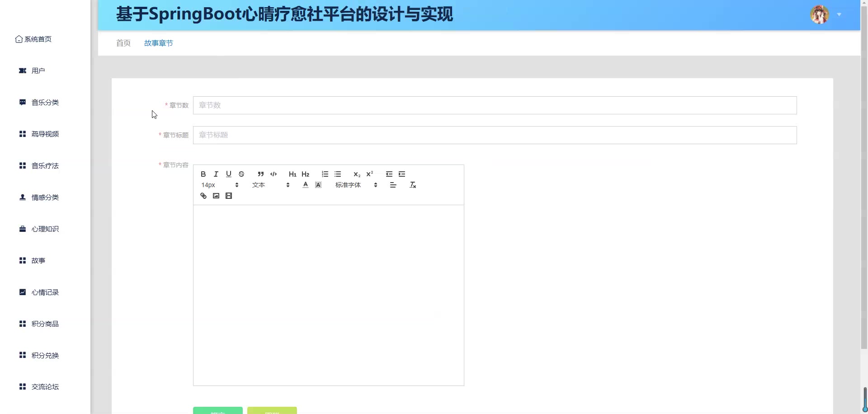
Task: Insert a hyperlink into the content
Action: coord(203,196)
